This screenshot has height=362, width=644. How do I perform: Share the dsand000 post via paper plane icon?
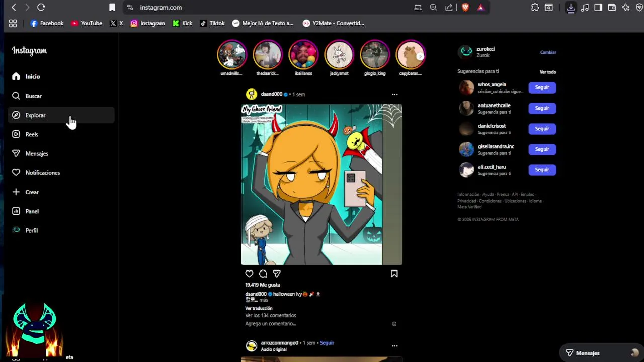click(276, 274)
